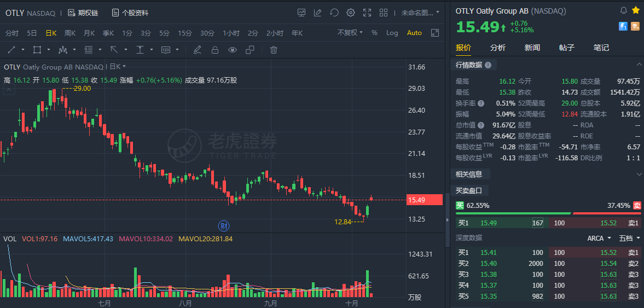The width and height of the screenshot is (644, 308).
Task: Select the 周K weekly candlestick period
Action: coord(70,33)
